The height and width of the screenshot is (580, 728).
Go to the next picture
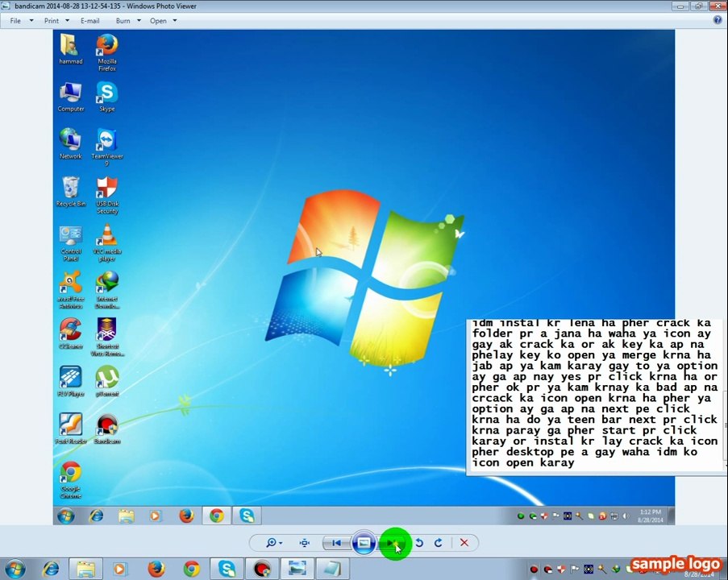pyautogui.click(x=393, y=543)
